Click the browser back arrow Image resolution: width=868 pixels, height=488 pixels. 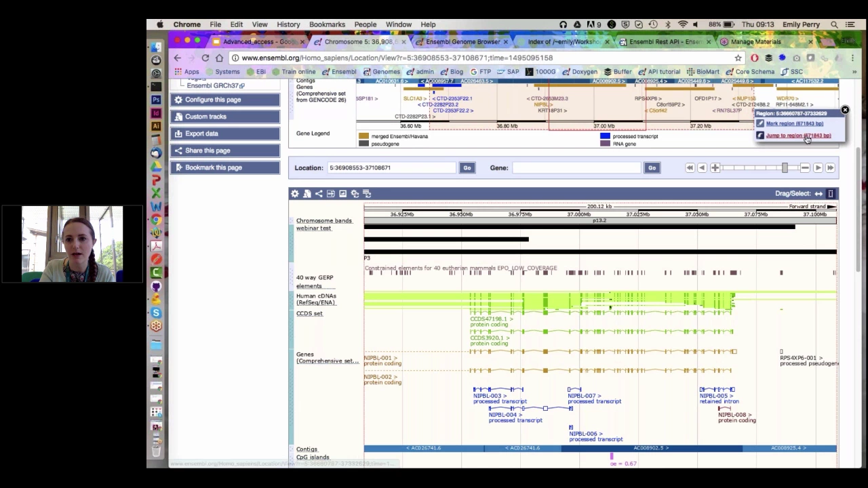[178, 58]
